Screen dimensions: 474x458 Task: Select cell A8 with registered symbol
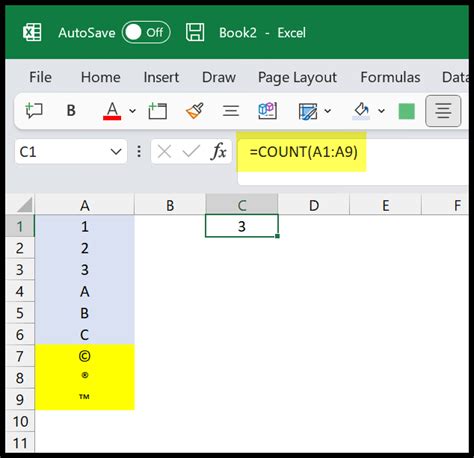coord(85,377)
